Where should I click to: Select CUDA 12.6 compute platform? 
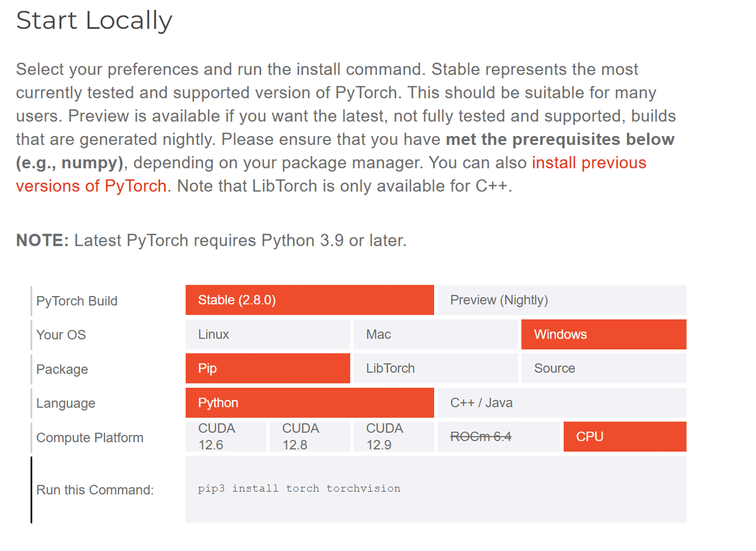[x=226, y=436]
